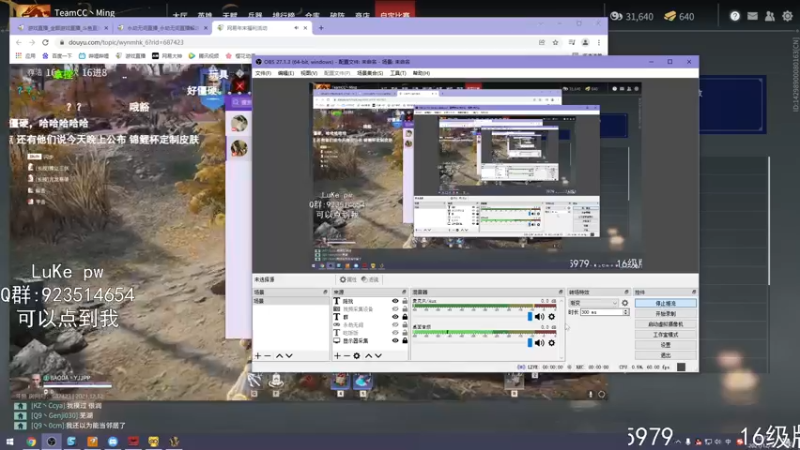Undock the 控件 panel via its pop-out icon
The height and width of the screenshot is (450, 800).
(694, 292)
